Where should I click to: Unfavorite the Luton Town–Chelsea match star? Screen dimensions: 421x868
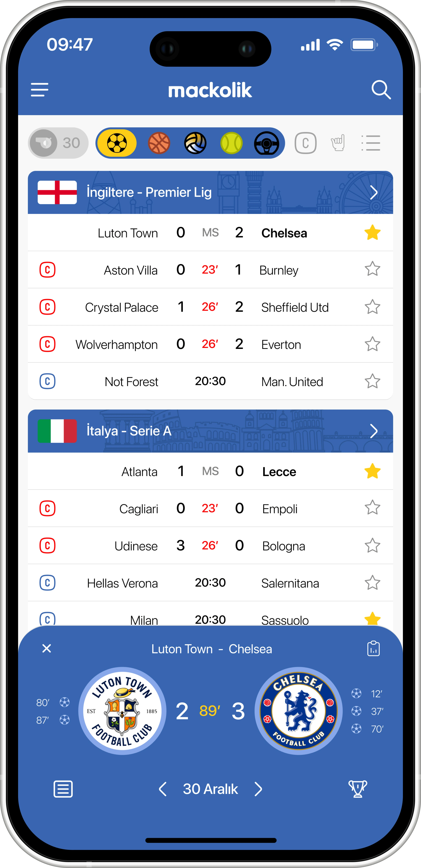click(372, 233)
